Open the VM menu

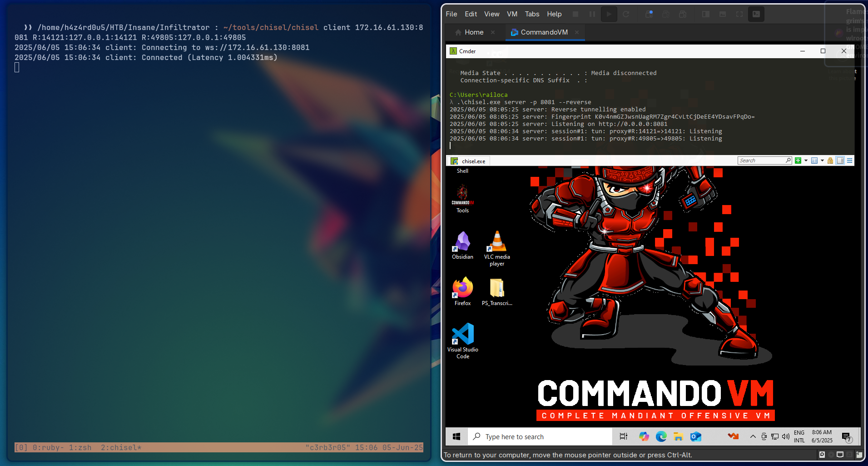(x=512, y=14)
